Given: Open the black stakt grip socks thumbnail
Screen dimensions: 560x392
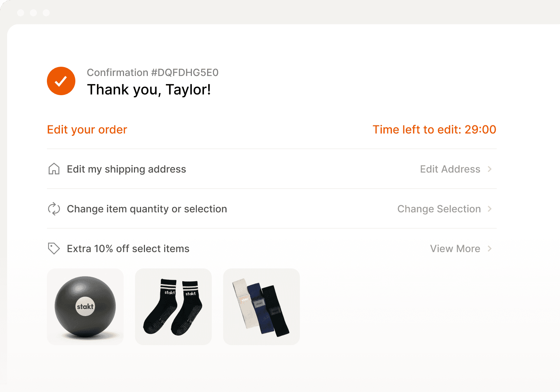Looking at the screenshot, I should tap(173, 307).
